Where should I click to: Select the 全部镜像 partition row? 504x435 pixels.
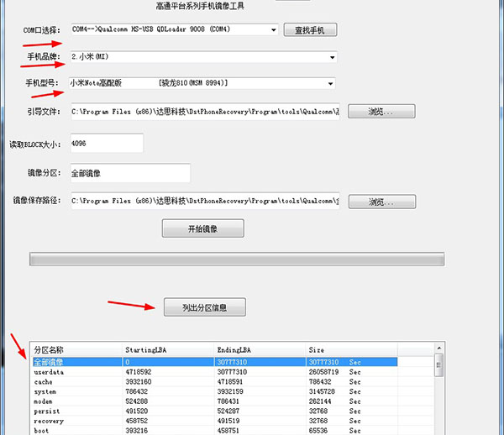(x=215, y=362)
